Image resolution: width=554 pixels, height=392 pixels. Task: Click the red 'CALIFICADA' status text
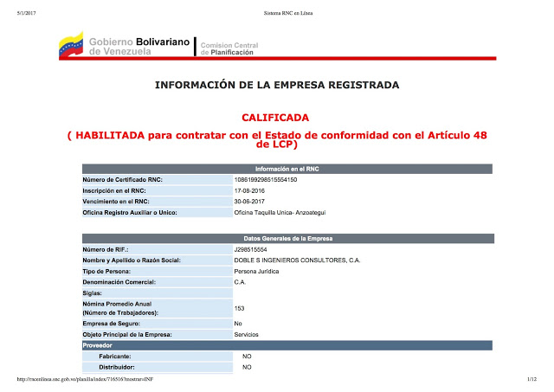pyautogui.click(x=275, y=118)
